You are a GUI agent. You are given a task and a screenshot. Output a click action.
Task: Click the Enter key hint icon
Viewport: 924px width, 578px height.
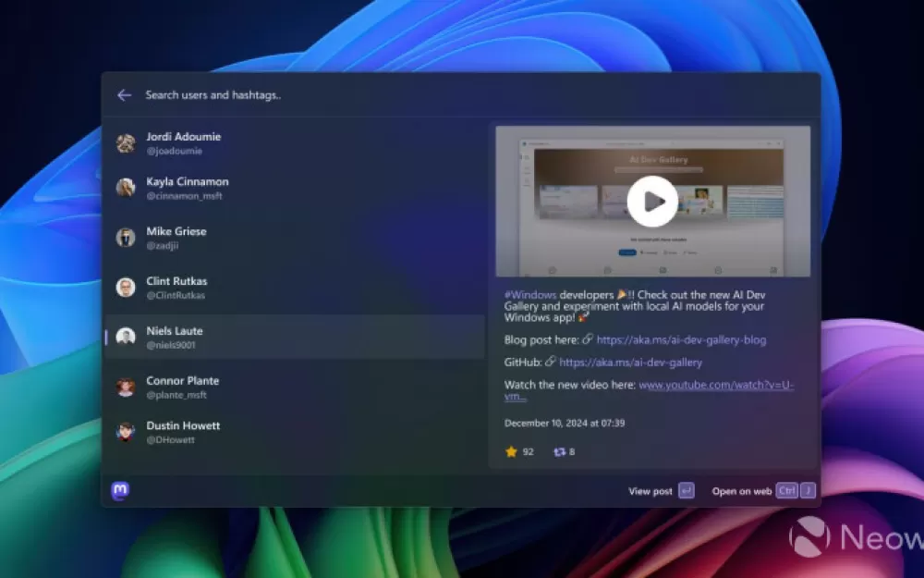tap(687, 491)
